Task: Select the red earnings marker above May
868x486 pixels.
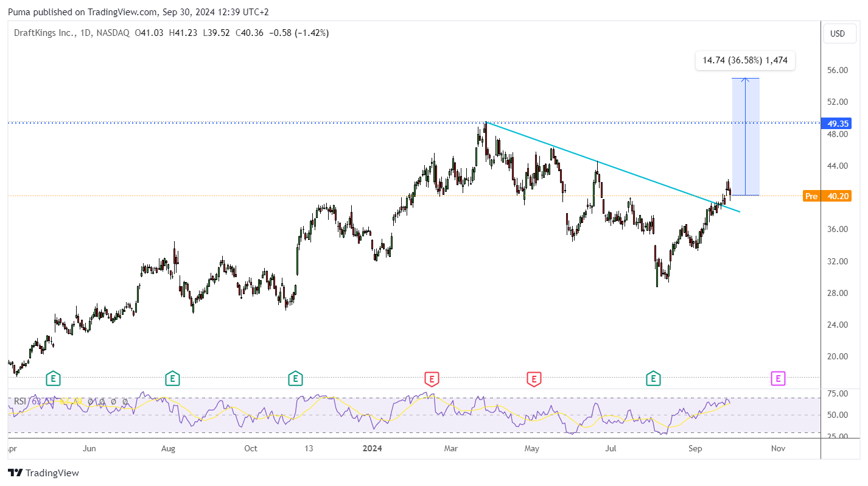Action: click(x=534, y=379)
